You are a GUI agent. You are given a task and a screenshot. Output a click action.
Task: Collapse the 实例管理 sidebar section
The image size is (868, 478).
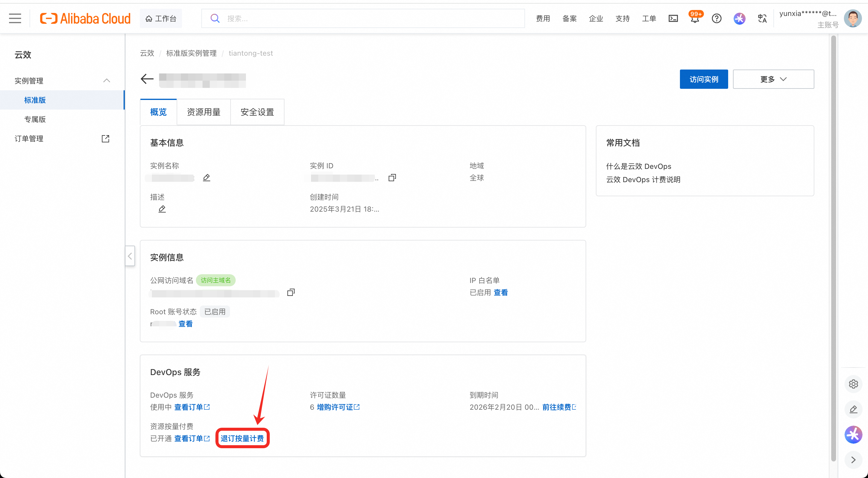pyautogui.click(x=106, y=80)
